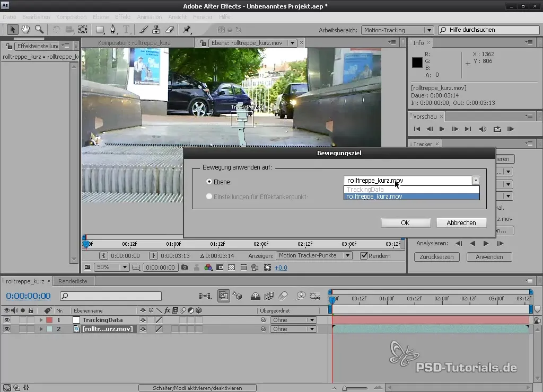Open the Animation menu
Image resolution: width=543 pixels, height=392 pixels.
click(x=149, y=17)
